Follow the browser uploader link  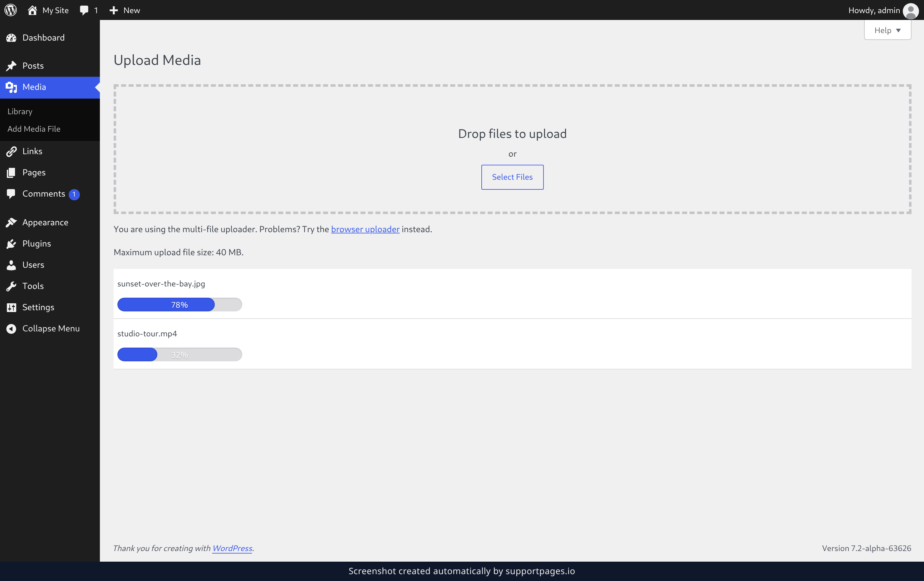[x=365, y=229]
